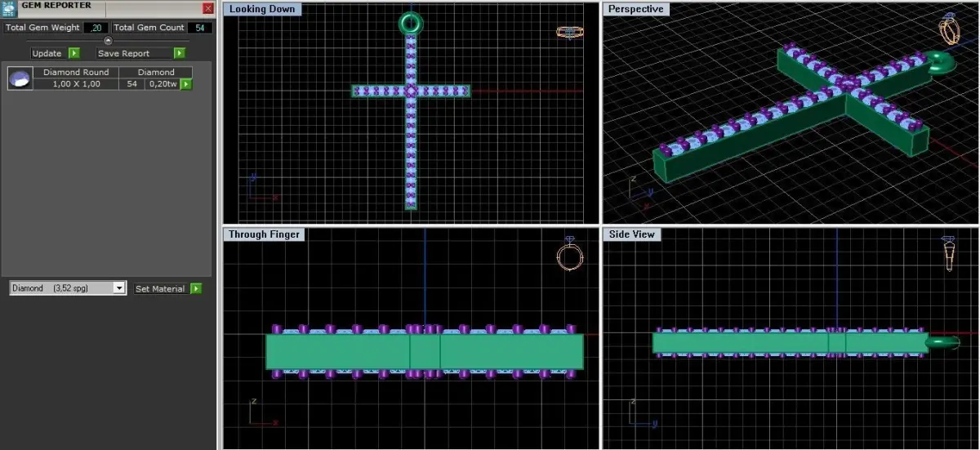Click the Gem Reporter app icon in title bar

pos(7,7)
